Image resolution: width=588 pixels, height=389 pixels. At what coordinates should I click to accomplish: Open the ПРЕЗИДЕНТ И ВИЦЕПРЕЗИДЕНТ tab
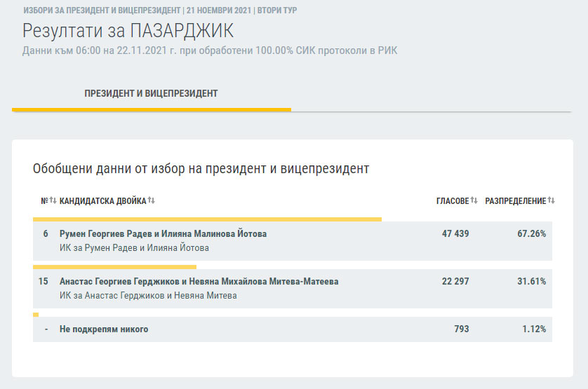[x=151, y=94]
